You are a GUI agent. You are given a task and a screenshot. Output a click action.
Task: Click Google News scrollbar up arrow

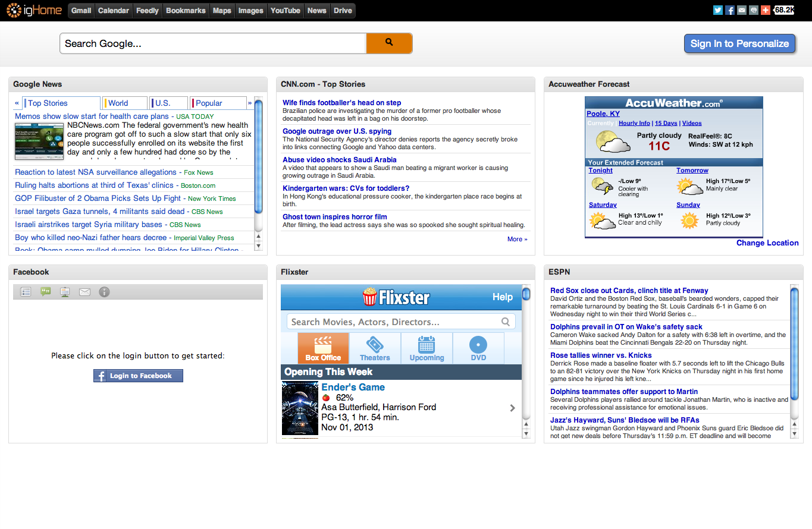pos(258,236)
